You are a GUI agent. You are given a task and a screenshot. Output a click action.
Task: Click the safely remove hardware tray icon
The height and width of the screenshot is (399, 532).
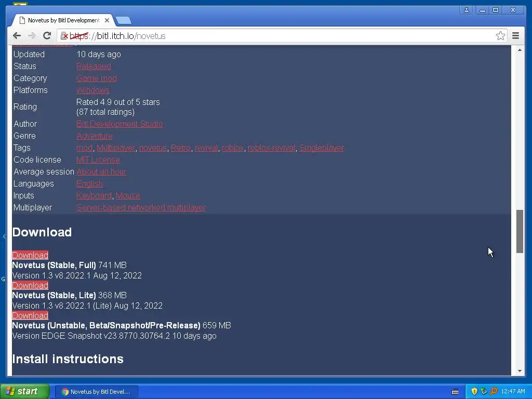tap(484, 392)
